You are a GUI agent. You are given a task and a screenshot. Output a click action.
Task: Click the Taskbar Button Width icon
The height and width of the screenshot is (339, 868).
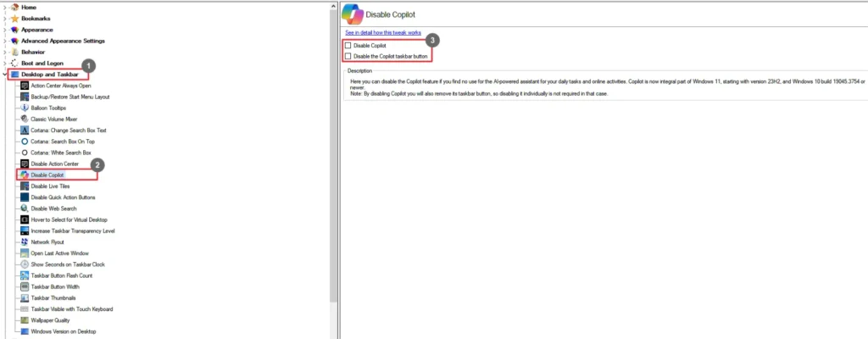coord(25,287)
